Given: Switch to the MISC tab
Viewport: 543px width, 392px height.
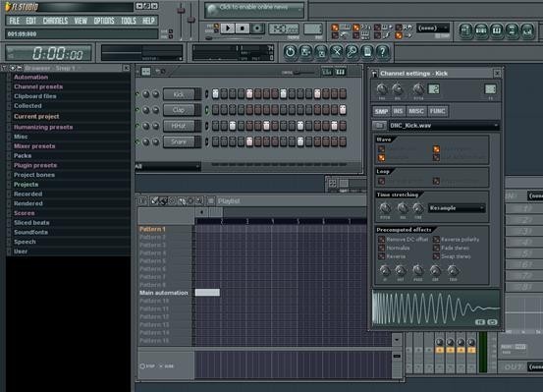Looking at the screenshot, I should (416, 111).
